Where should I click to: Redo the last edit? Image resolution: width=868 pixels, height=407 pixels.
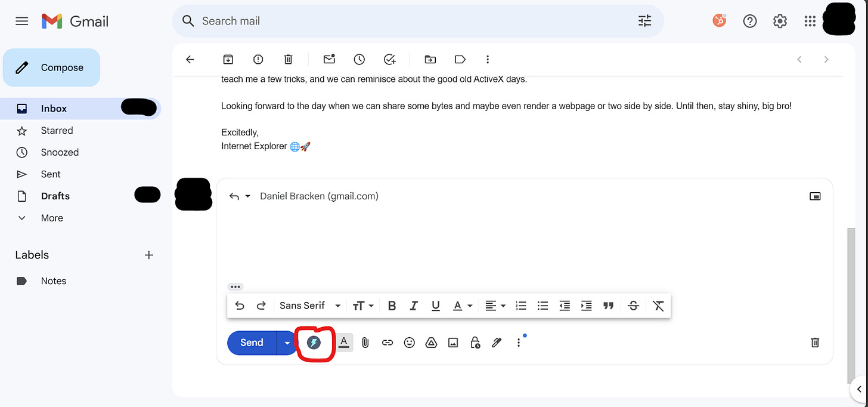[x=261, y=306]
